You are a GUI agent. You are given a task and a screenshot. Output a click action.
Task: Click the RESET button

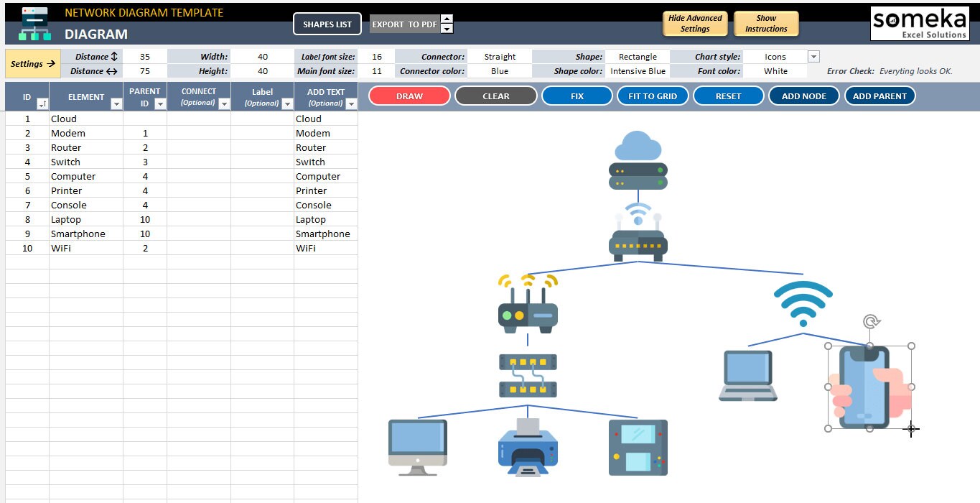click(x=728, y=96)
